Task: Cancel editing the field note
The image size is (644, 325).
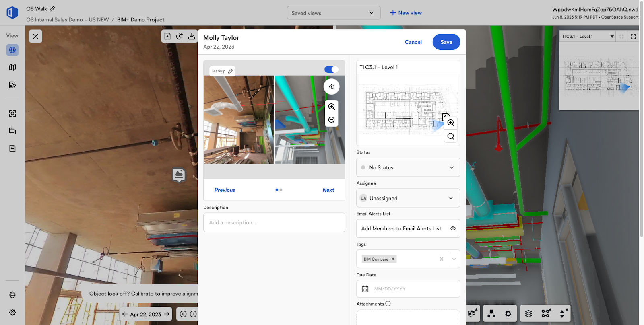Action: [x=413, y=42]
